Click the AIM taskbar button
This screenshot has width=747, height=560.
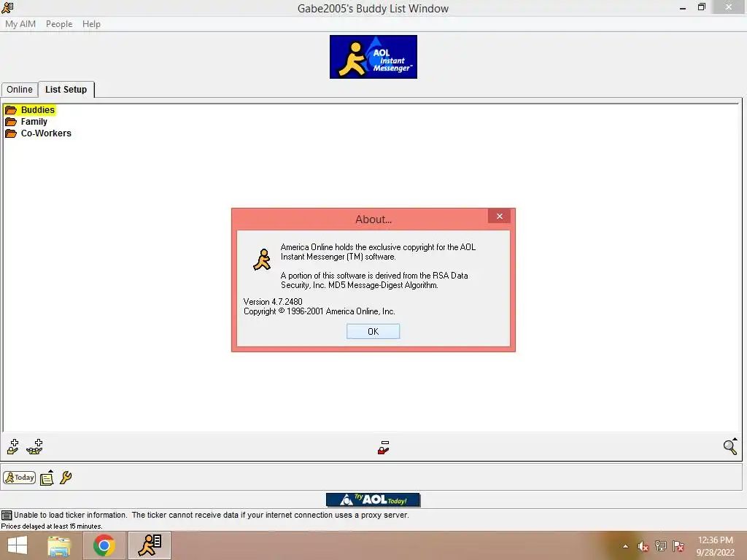pyautogui.click(x=150, y=545)
